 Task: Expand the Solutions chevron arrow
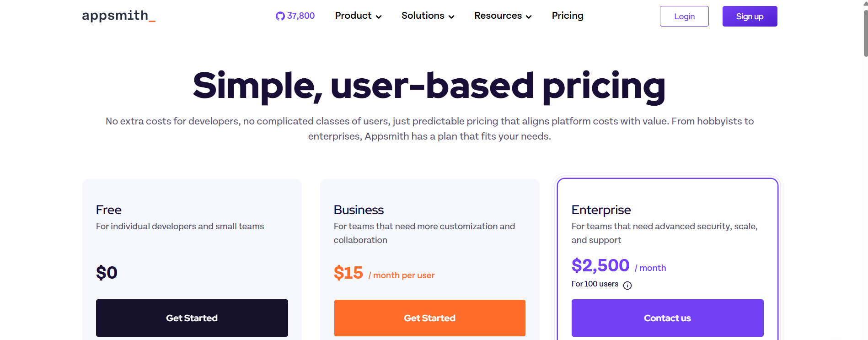[451, 17]
